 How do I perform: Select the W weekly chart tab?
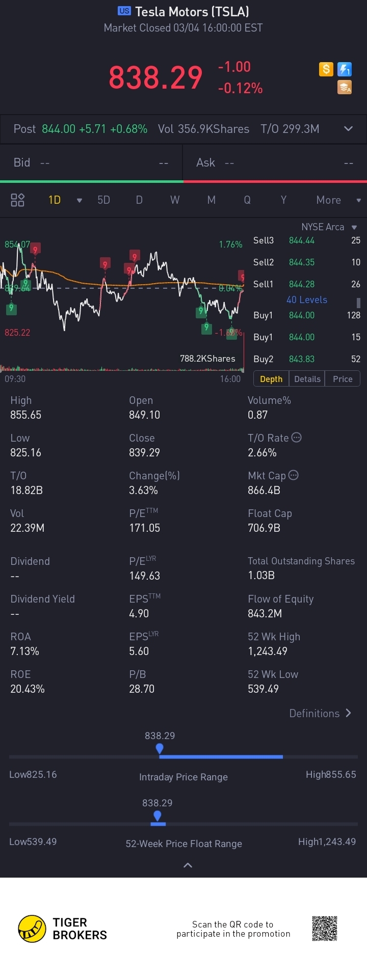tap(175, 200)
